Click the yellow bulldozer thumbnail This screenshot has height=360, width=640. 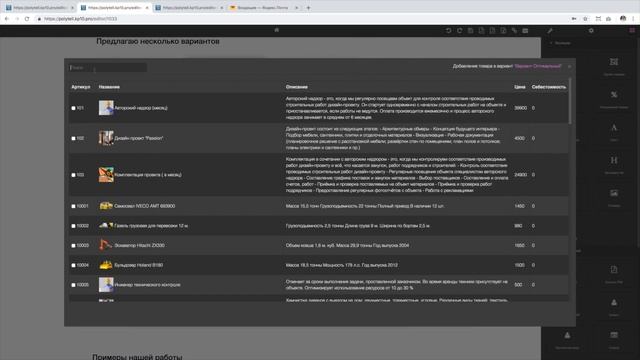(106, 265)
